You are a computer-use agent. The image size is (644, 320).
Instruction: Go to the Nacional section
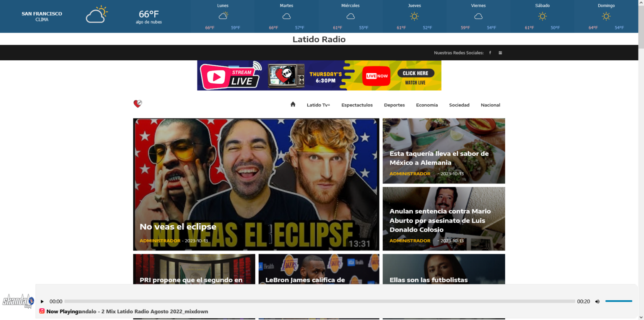(491, 105)
